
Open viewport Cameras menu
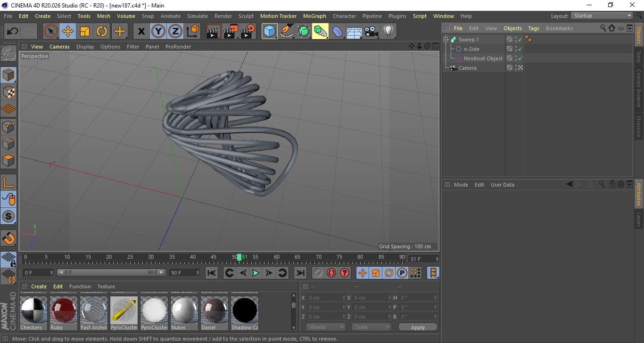60,47
